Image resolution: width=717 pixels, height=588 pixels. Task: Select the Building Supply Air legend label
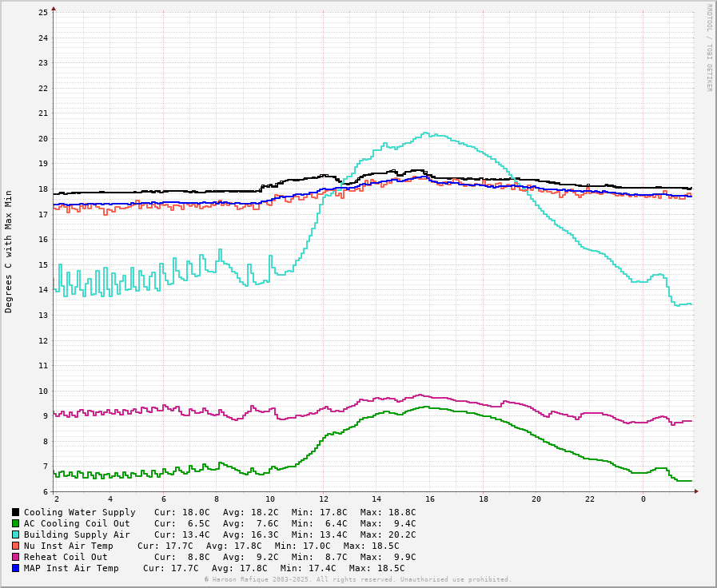pos(77,534)
